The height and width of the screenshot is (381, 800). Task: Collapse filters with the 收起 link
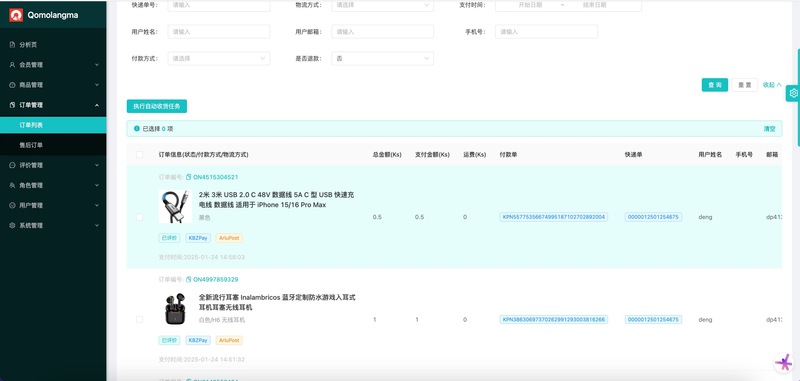tap(772, 85)
